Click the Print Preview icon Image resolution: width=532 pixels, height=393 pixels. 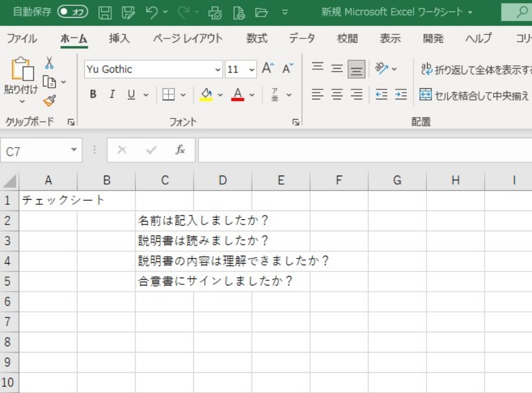coord(215,12)
